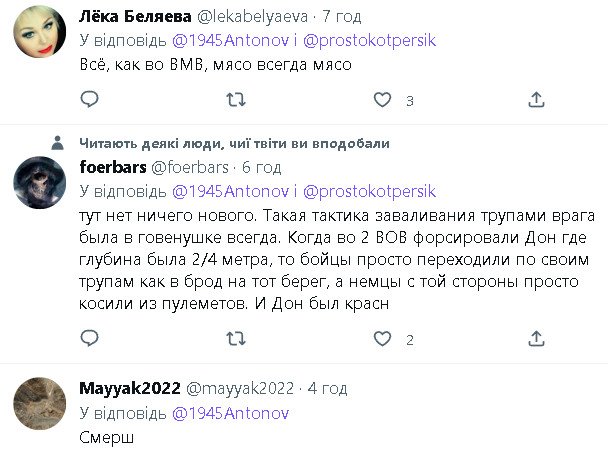This screenshot has height=460, width=608.
Task: Click the Mayyak2022 display name
Action: (x=127, y=387)
